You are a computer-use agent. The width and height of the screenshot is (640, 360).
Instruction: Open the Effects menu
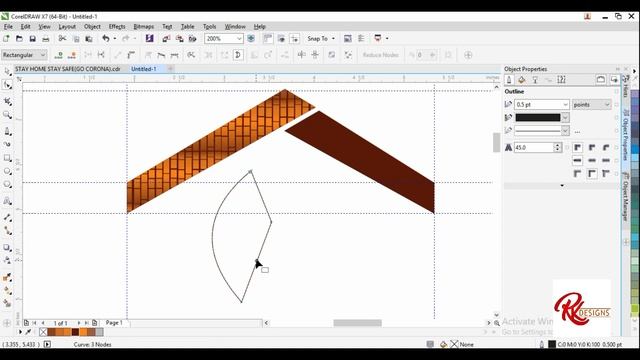117,27
